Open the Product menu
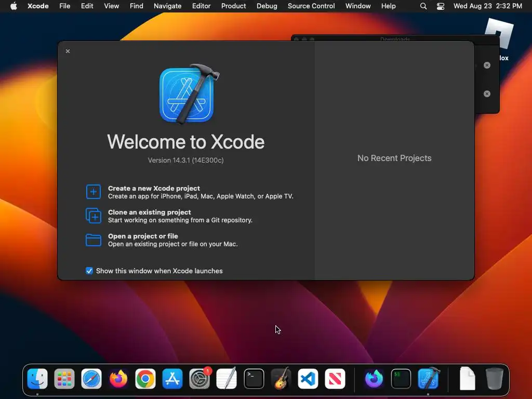The width and height of the screenshot is (532, 399). click(233, 6)
